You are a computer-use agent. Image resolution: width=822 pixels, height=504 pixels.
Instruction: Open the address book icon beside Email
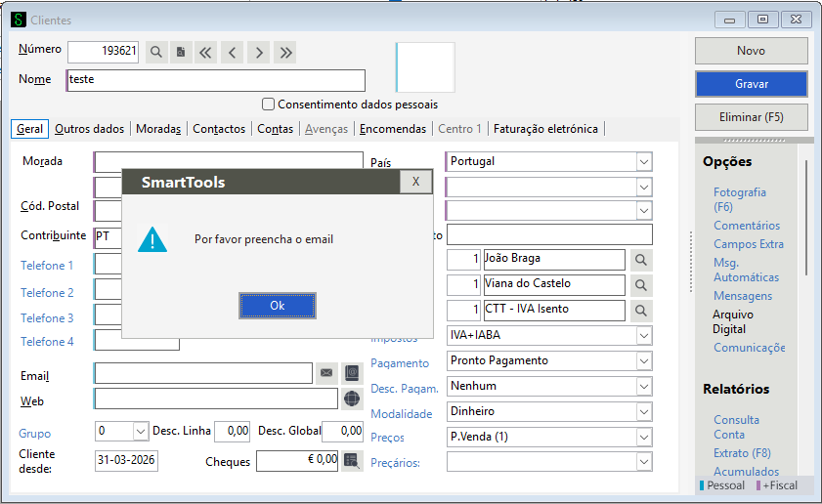tap(353, 373)
